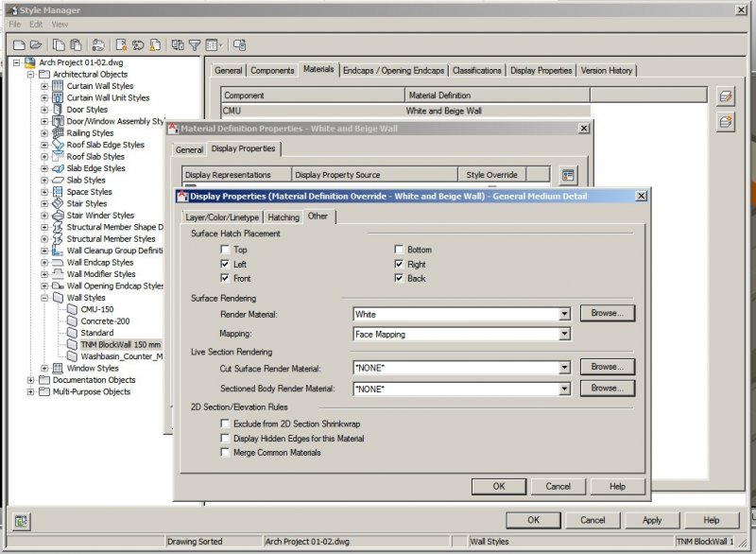The width and height of the screenshot is (756, 554).
Task: Enable the Top surface hatch checkbox
Action: [x=225, y=251]
